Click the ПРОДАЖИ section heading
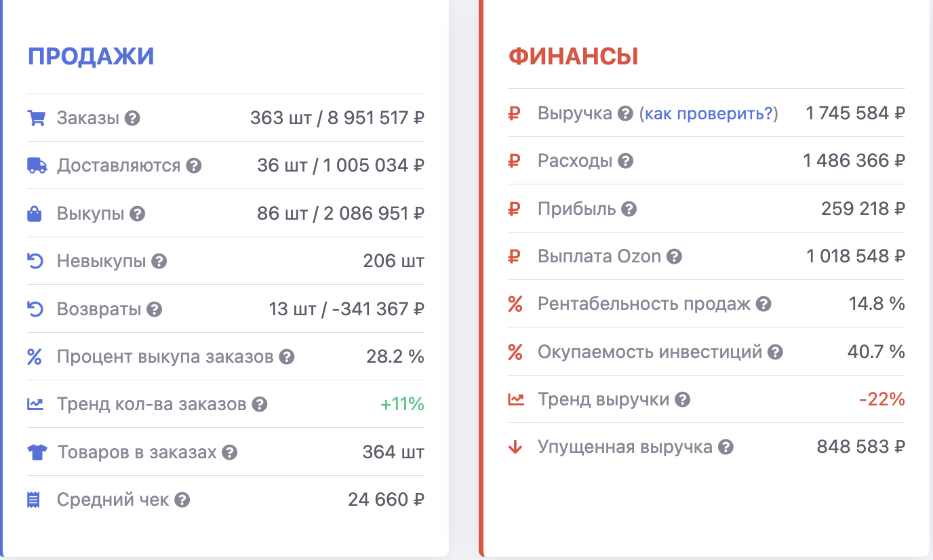Image resolution: width=933 pixels, height=560 pixels. [x=91, y=56]
